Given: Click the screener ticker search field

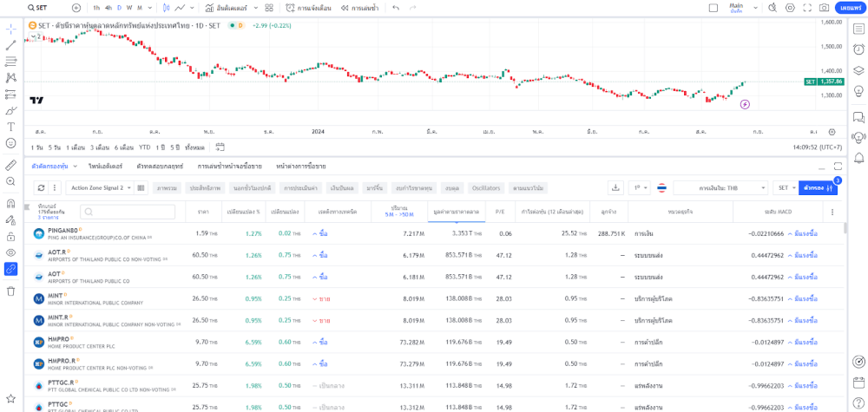Looking at the screenshot, I should 128,212.
